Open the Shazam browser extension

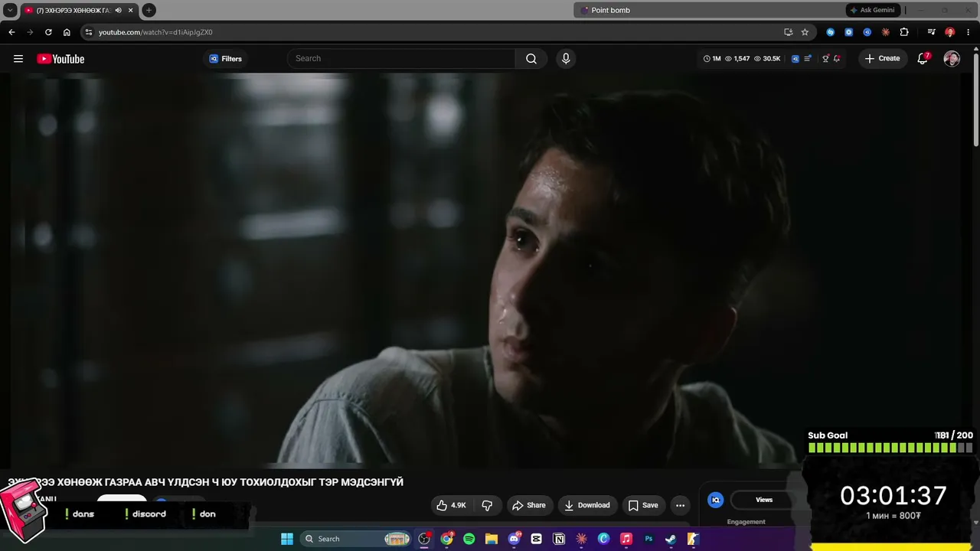[x=830, y=32]
